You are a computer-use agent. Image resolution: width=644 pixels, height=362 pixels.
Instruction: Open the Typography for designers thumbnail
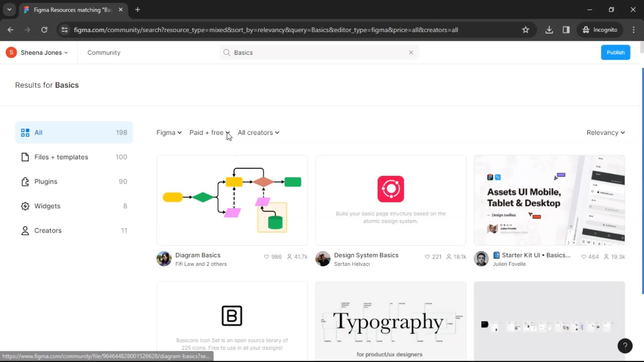(391, 321)
